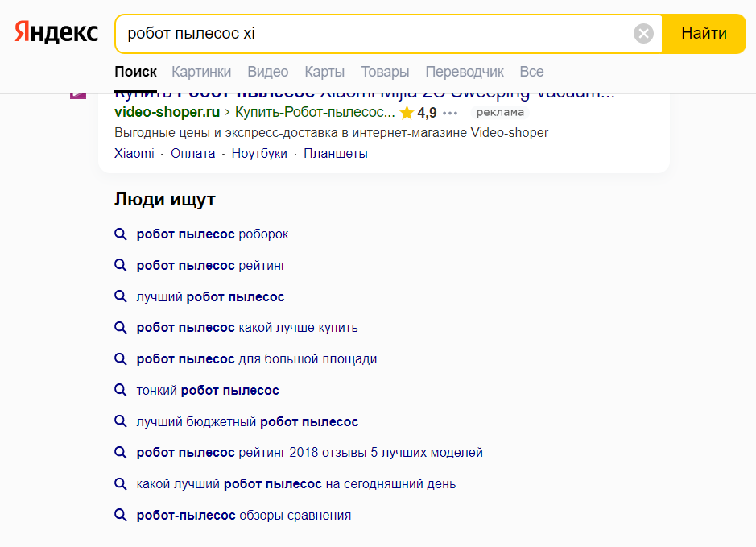Expand the Все services menu
The image size is (756, 547).
point(531,72)
